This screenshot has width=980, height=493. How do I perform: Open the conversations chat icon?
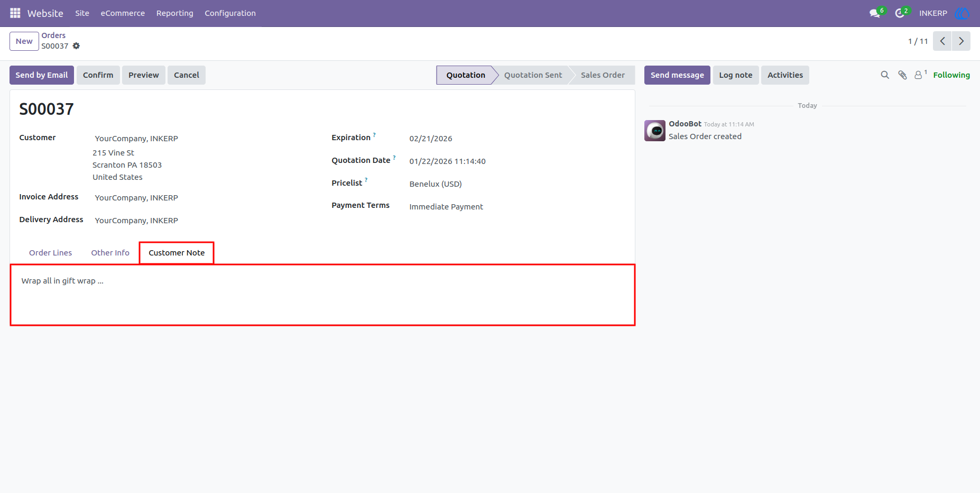click(875, 13)
